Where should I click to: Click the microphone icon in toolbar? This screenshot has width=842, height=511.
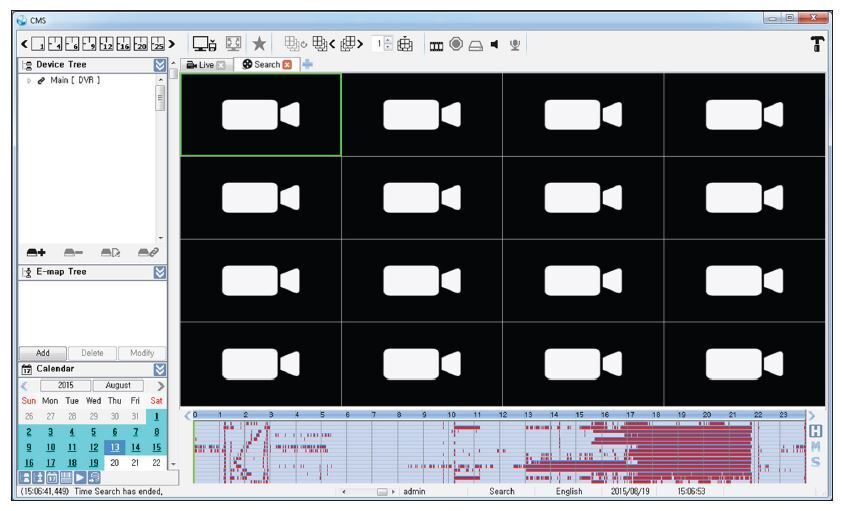point(516,43)
